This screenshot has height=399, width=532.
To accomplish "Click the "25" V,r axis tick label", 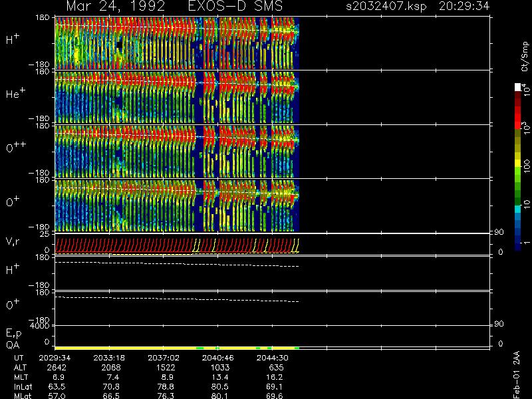I will pos(45,234).
